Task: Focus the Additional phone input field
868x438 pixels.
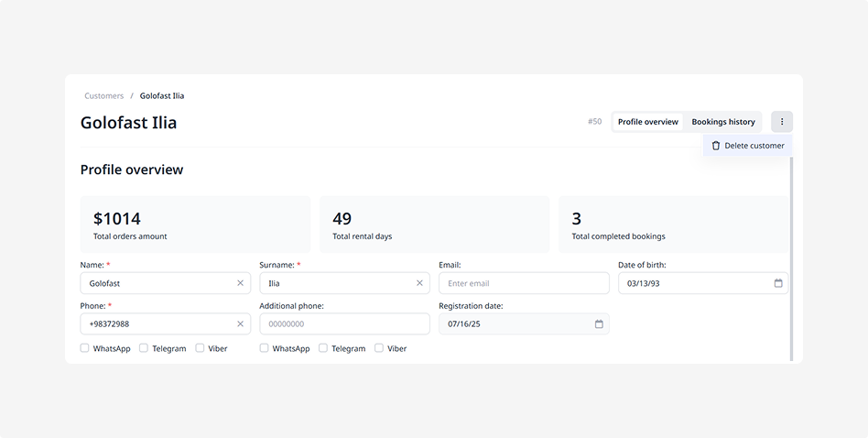Action: [343, 323]
